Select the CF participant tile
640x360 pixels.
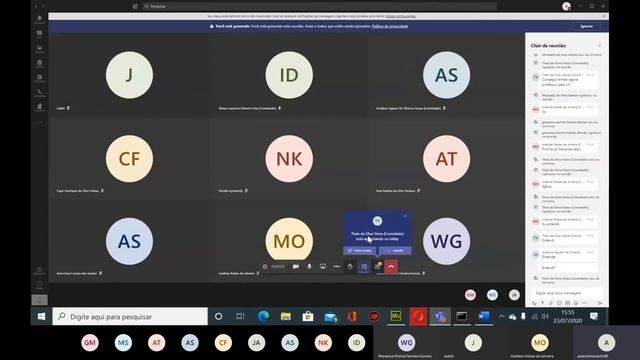129,158
